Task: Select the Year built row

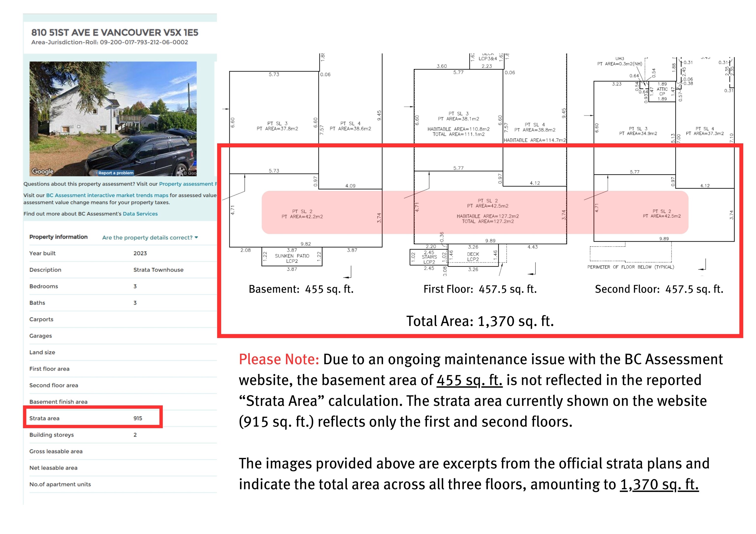Action: pyautogui.click(x=42, y=253)
